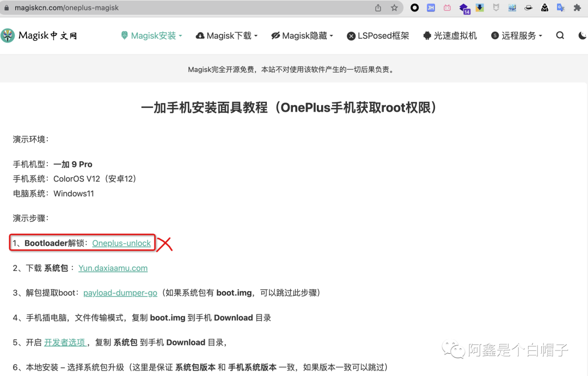The image size is (588, 376).
Task: Select the LSPosed框架 menu item
Action: click(378, 35)
